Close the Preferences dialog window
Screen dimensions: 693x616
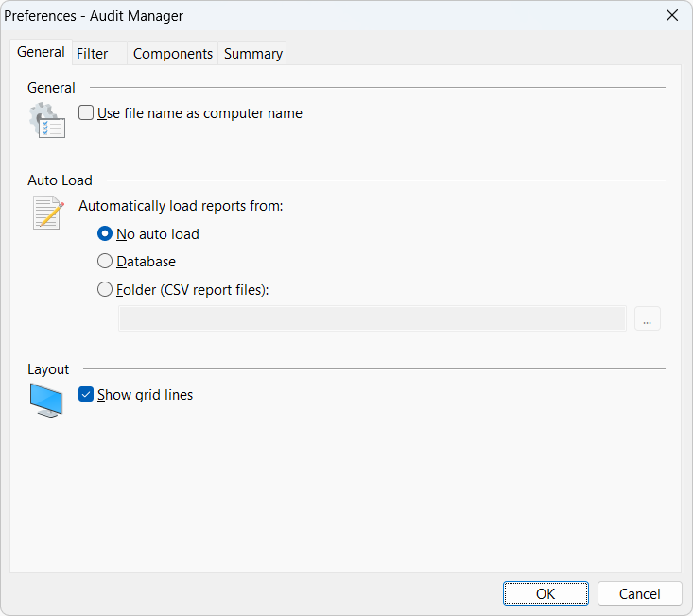(672, 16)
